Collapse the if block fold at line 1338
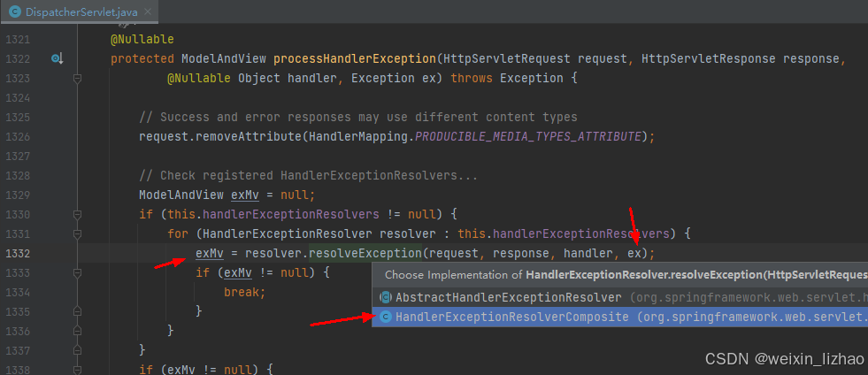 click(78, 370)
